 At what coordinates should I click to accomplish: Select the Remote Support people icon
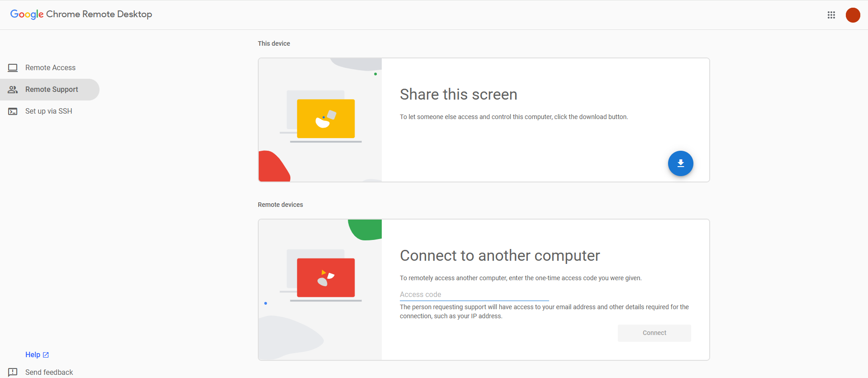point(13,90)
